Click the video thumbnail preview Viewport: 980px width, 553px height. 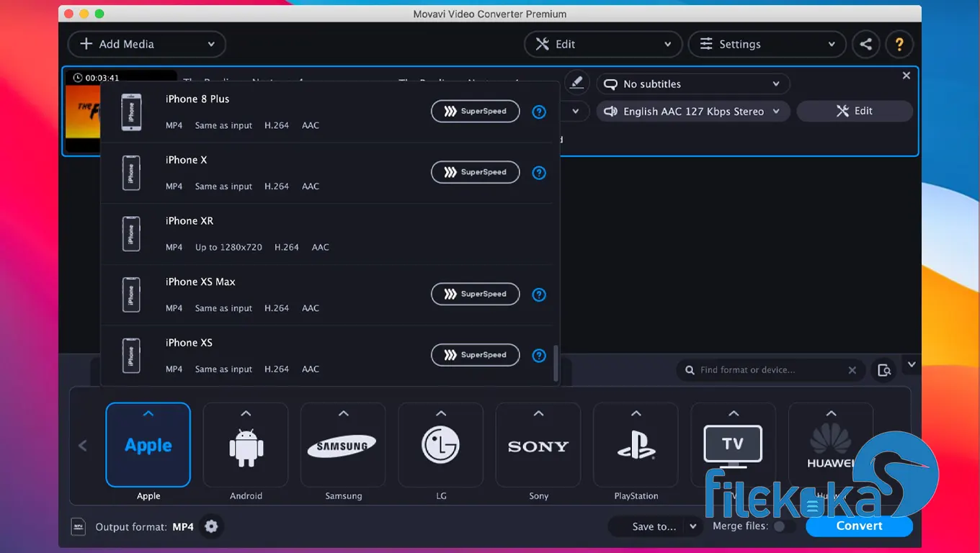83,112
